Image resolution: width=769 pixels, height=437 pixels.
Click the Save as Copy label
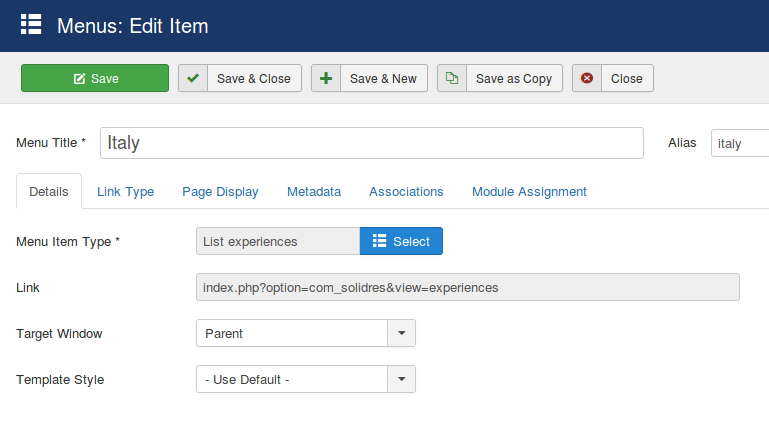(x=513, y=79)
